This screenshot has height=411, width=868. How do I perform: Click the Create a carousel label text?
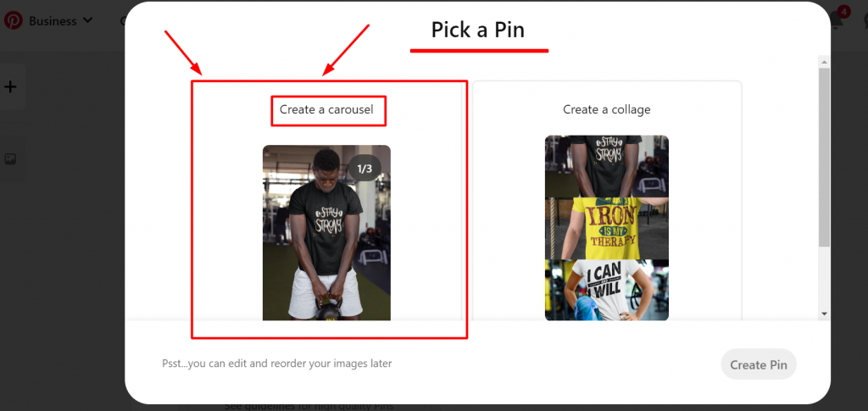pos(326,109)
